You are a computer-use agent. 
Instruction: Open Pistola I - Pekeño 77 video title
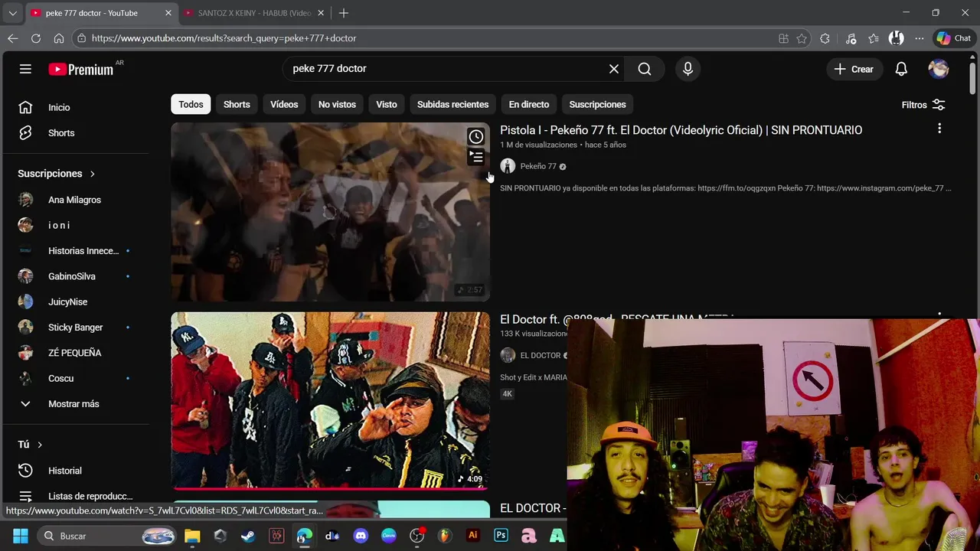tap(681, 130)
